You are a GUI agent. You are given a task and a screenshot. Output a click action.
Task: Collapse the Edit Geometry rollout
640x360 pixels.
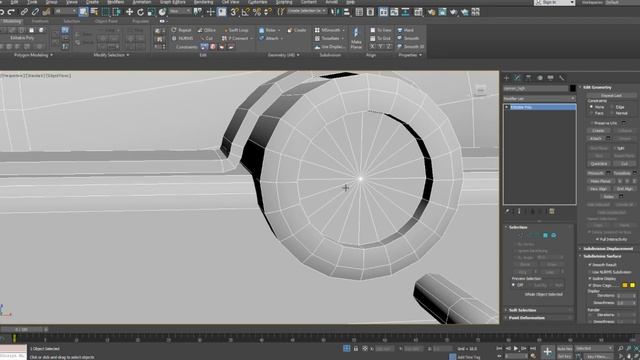pos(597,87)
